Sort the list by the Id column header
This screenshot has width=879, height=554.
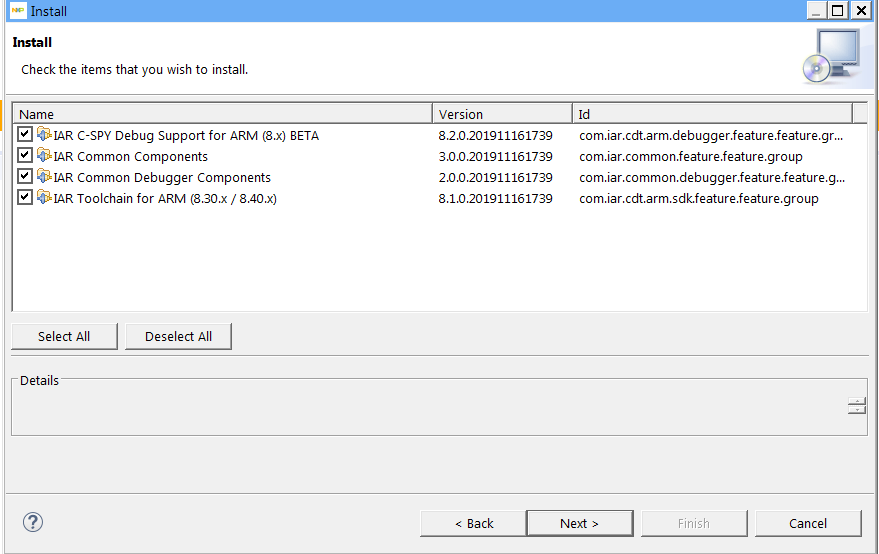tap(713, 114)
